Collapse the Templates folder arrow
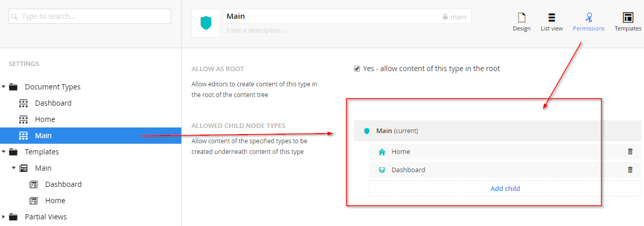The height and width of the screenshot is (226, 644). tap(4, 152)
